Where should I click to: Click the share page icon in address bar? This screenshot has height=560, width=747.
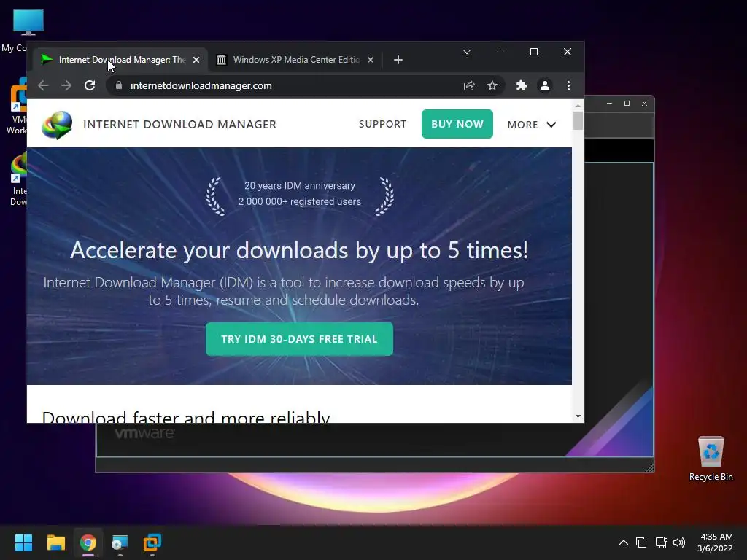(469, 86)
